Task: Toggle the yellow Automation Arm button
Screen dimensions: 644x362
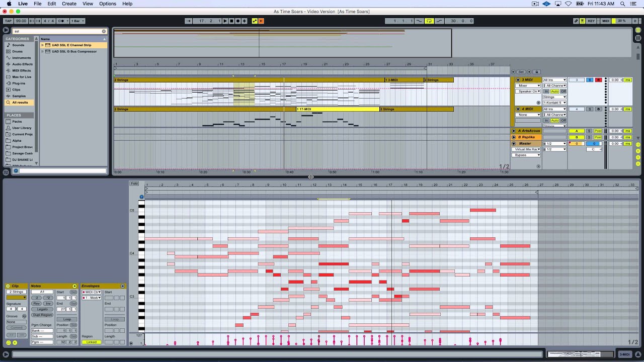Action: tap(255, 21)
